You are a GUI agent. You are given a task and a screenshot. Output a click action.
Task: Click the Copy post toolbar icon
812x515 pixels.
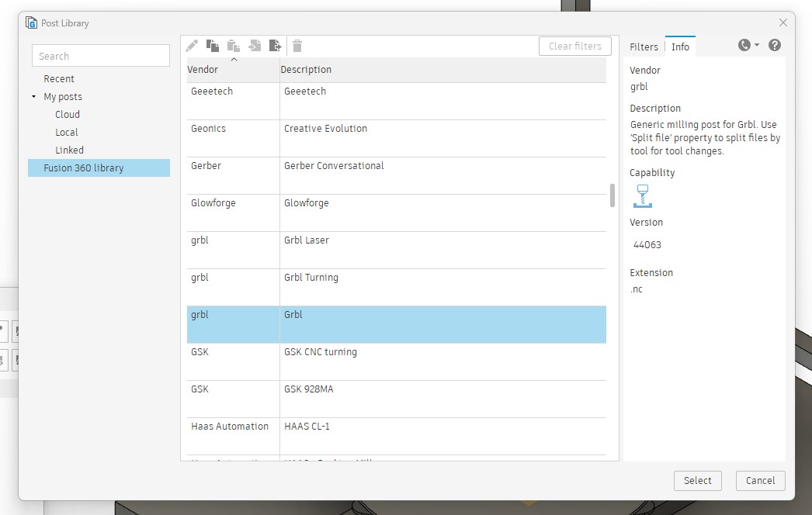point(213,46)
